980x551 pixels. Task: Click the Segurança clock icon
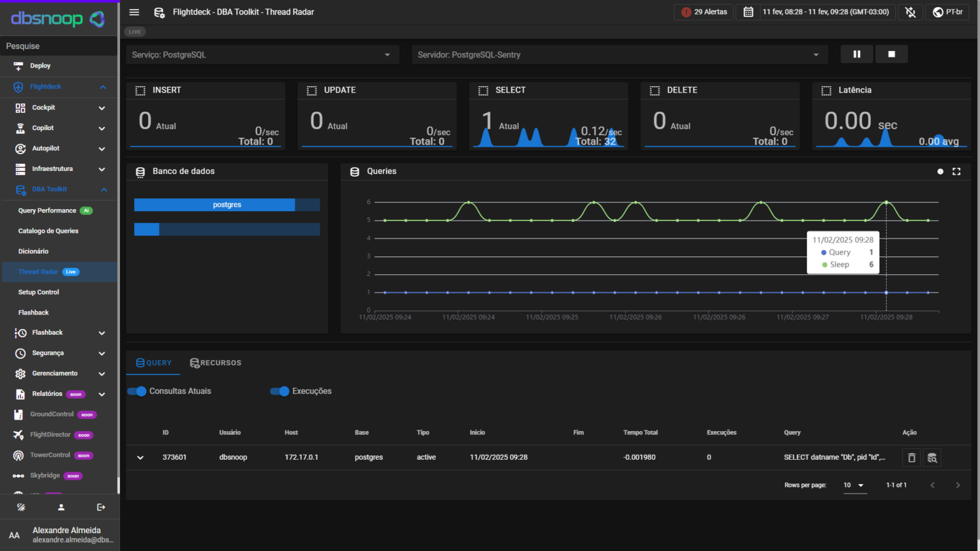pyautogui.click(x=20, y=353)
